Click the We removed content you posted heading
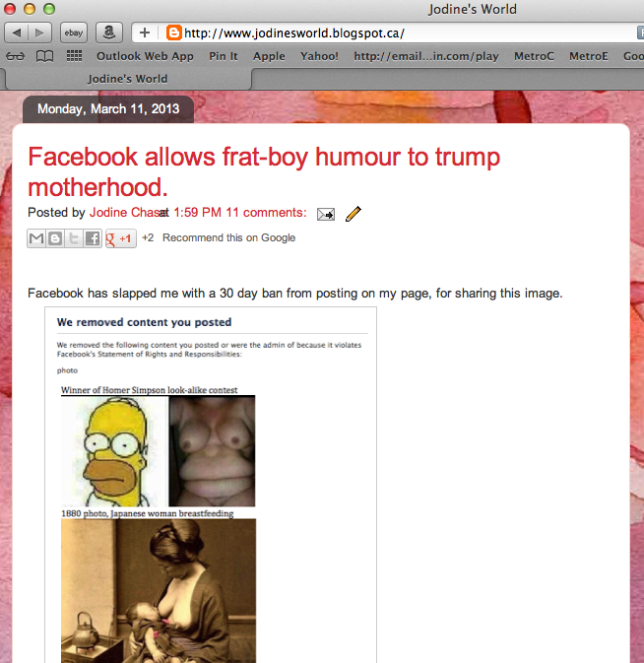This screenshot has width=644, height=663. coord(144,322)
